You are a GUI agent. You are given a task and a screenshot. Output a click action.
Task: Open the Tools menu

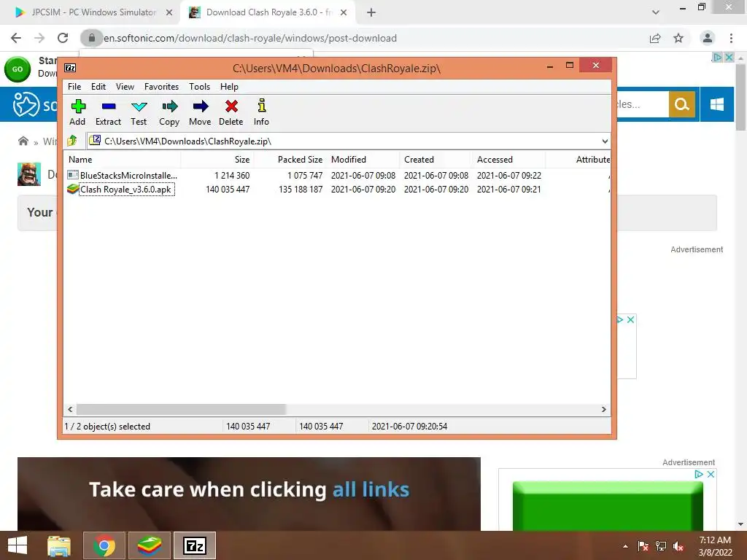(199, 87)
